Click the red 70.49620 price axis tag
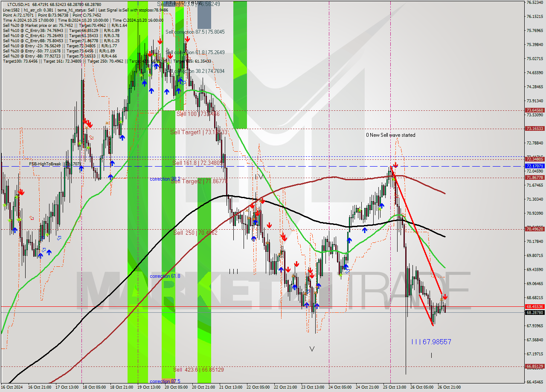Image resolution: width=546 pixels, height=392 pixels. click(x=534, y=229)
